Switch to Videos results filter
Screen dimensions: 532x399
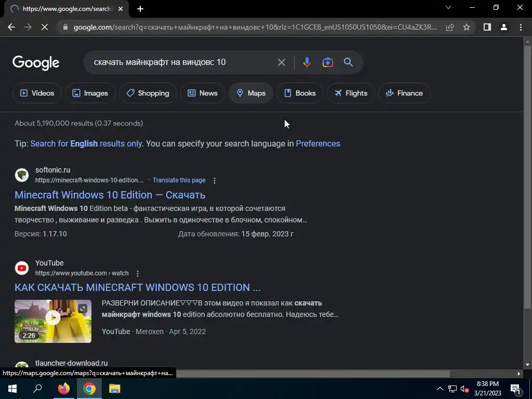[x=37, y=93]
